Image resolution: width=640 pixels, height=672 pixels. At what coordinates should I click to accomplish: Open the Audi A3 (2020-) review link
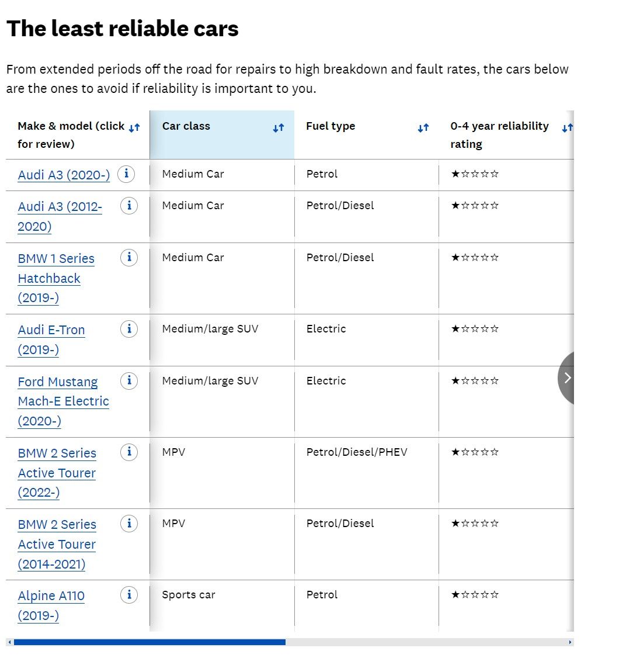(x=64, y=175)
